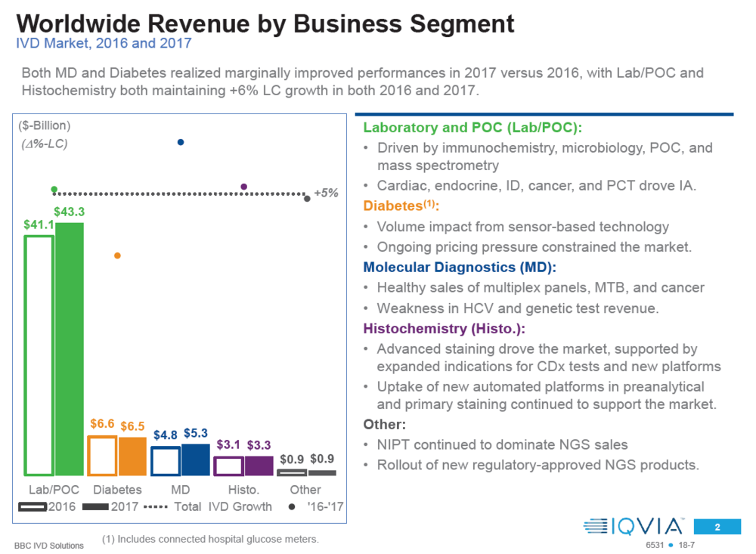The height and width of the screenshot is (554, 756).
Task: Click the gray 'Other:' section heading
Action: (x=385, y=425)
